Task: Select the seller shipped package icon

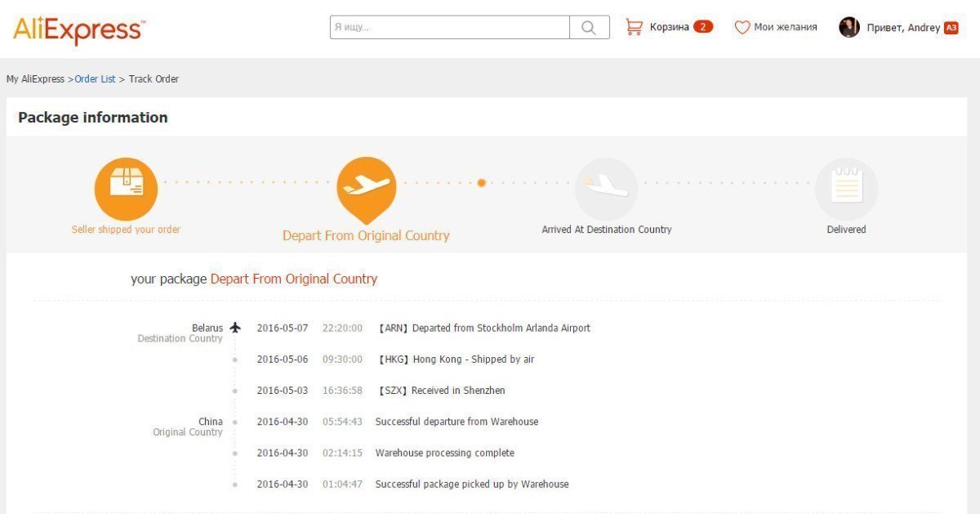Action: (126, 189)
